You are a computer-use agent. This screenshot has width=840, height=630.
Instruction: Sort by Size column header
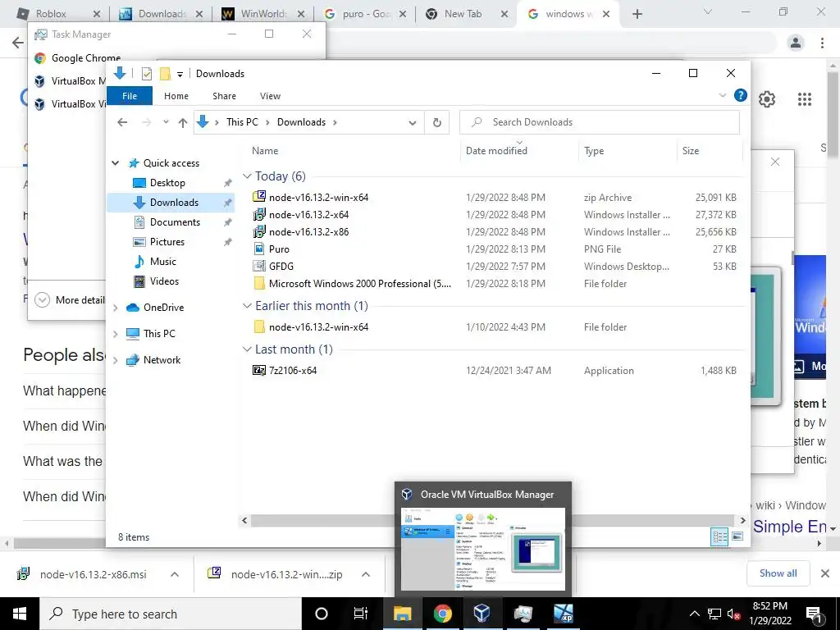pos(690,151)
